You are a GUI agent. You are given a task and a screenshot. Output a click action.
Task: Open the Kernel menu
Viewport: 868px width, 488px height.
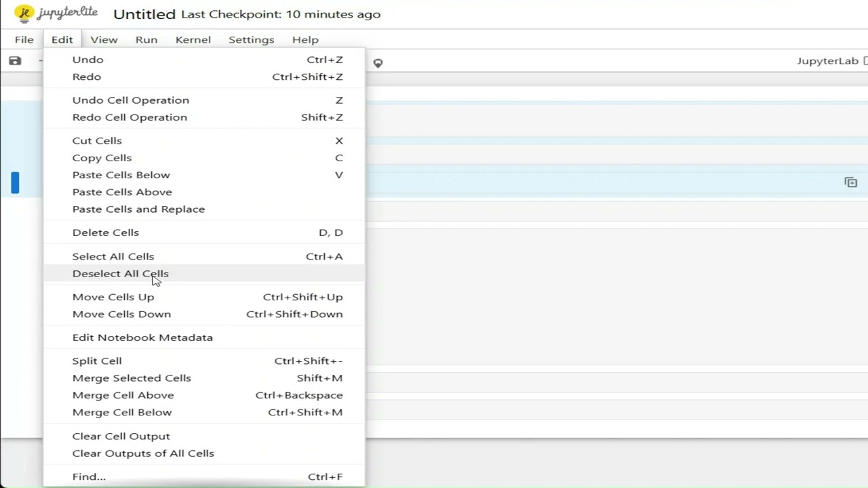[193, 40]
